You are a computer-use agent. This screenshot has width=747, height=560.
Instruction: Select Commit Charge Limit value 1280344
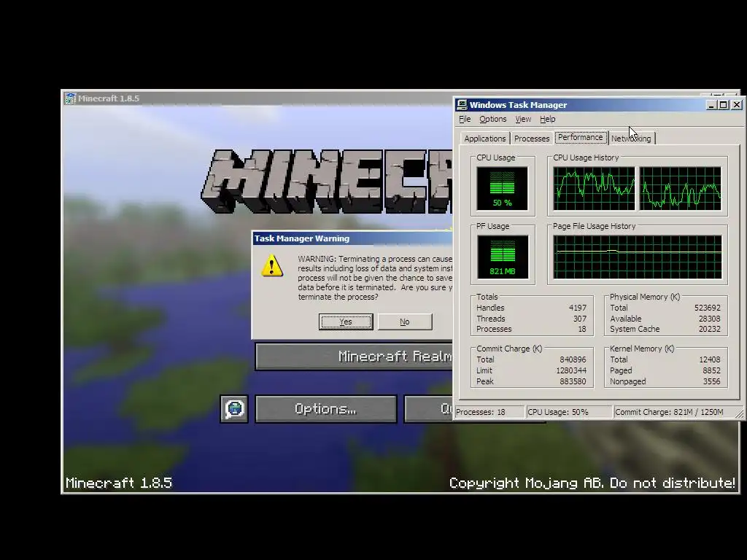coord(571,370)
